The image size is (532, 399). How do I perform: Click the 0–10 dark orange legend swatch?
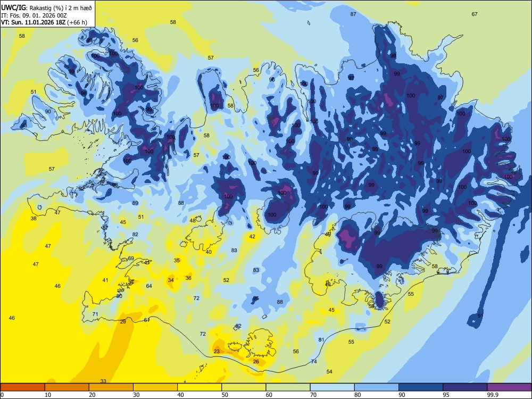click(23, 387)
